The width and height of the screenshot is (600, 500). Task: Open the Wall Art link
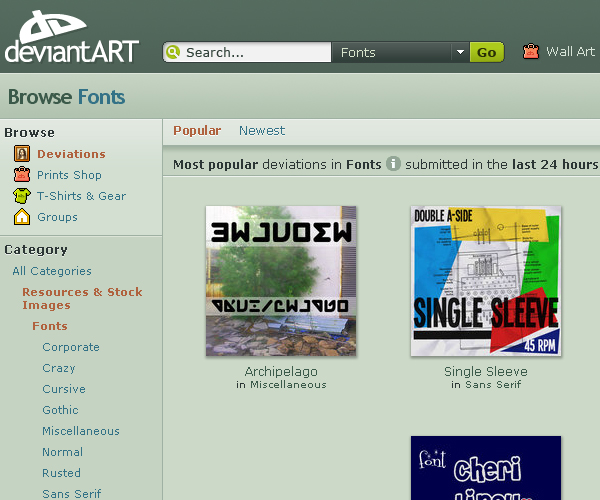point(570,51)
